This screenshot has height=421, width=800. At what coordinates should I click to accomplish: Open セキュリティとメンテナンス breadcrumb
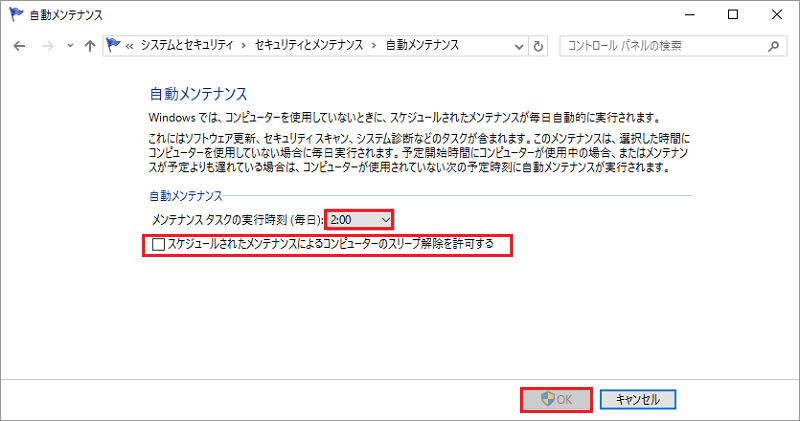309,45
